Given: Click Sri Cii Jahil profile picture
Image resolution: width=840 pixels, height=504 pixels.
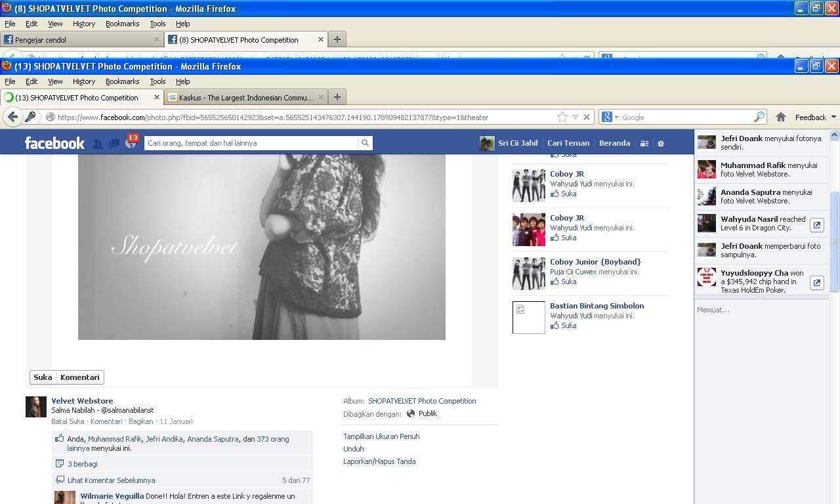Looking at the screenshot, I should (487, 144).
